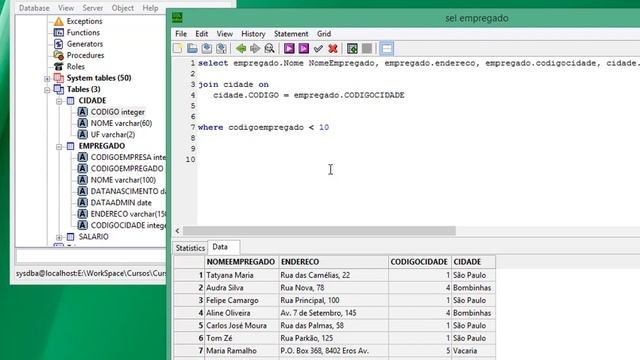Viewport: 640px width, 360px height.
Task: Select the cell 'Tatyana Maria'
Action: tap(241, 275)
